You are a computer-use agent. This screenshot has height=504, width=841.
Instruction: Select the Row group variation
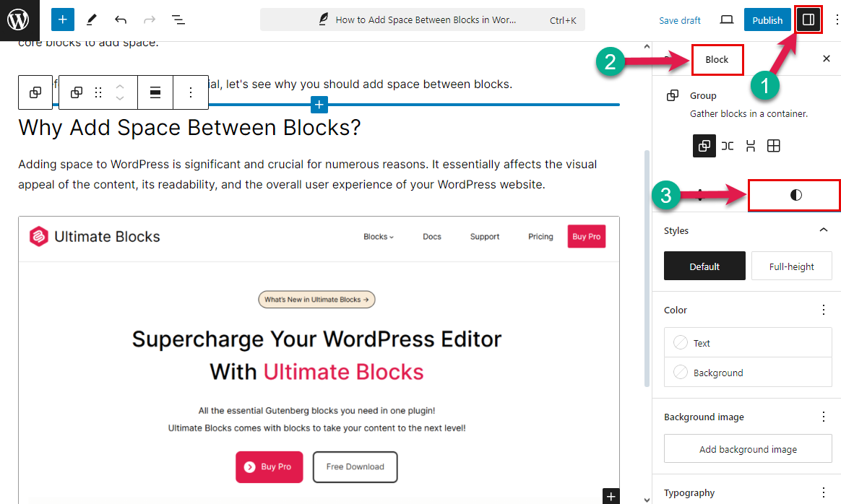coord(728,145)
